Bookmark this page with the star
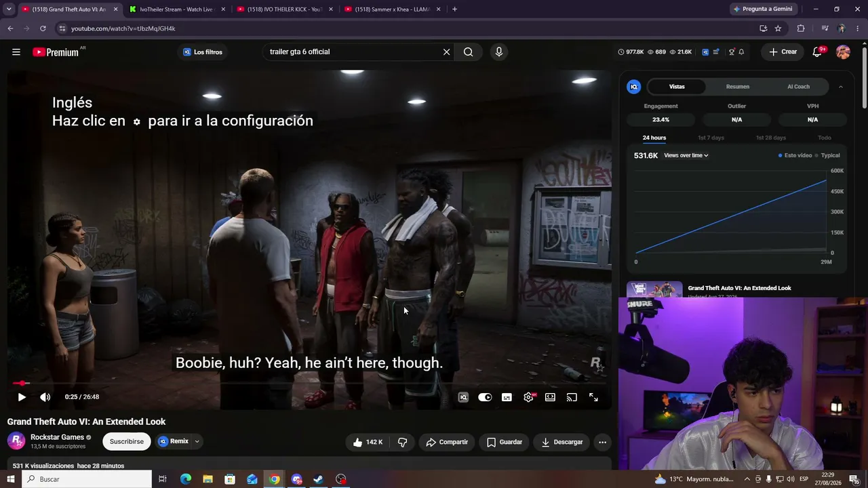This screenshot has width=868, height=488. point(778,28)
